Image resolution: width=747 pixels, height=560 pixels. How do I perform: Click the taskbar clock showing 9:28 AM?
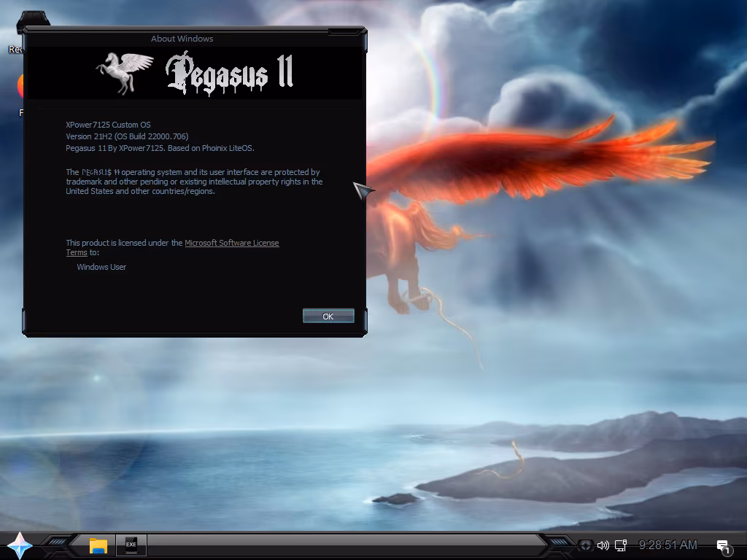(x=667, y=545)
